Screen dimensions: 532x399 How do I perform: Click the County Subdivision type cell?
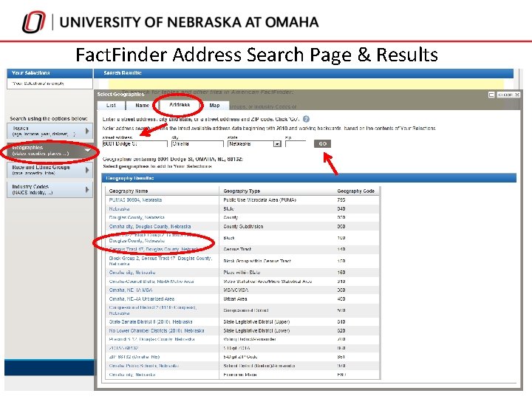click(243, 226)
